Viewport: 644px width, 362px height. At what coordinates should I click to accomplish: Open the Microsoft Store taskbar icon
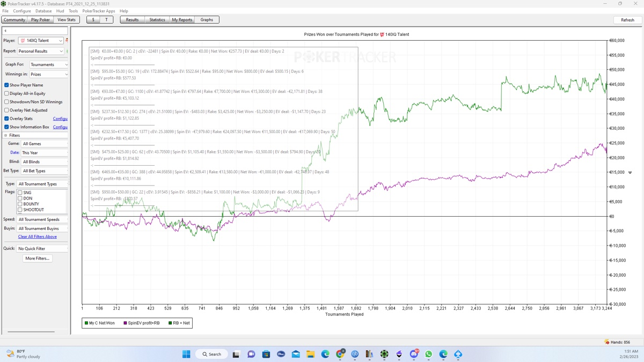[x=266, y=354]
